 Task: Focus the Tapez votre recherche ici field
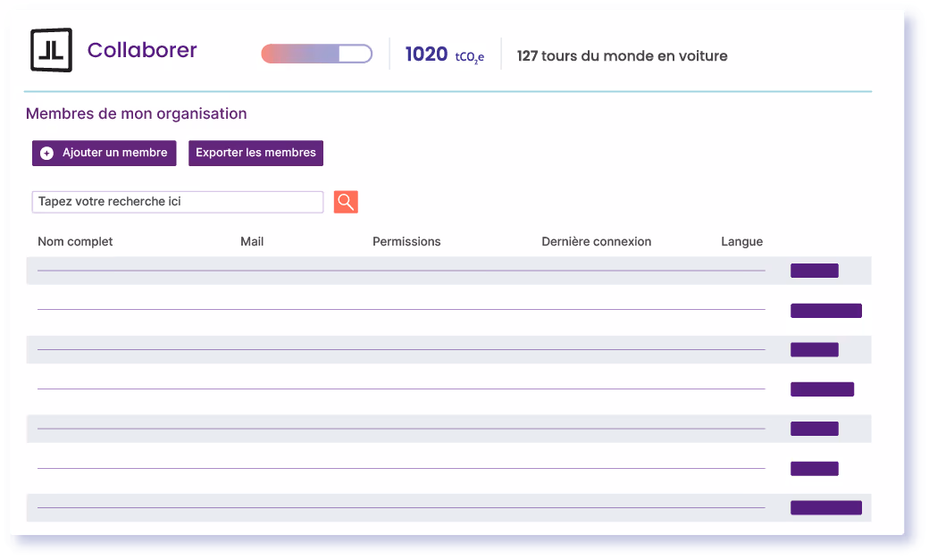pos(178,202)
